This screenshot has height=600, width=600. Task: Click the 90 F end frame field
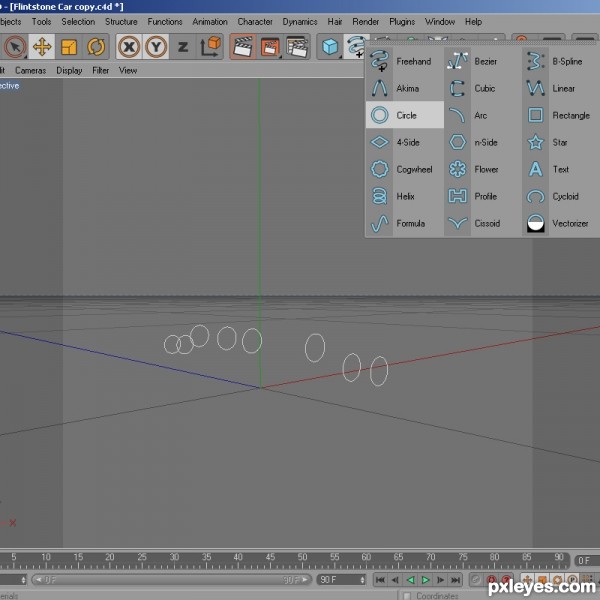pyautogui.click(x=341, y=580)
